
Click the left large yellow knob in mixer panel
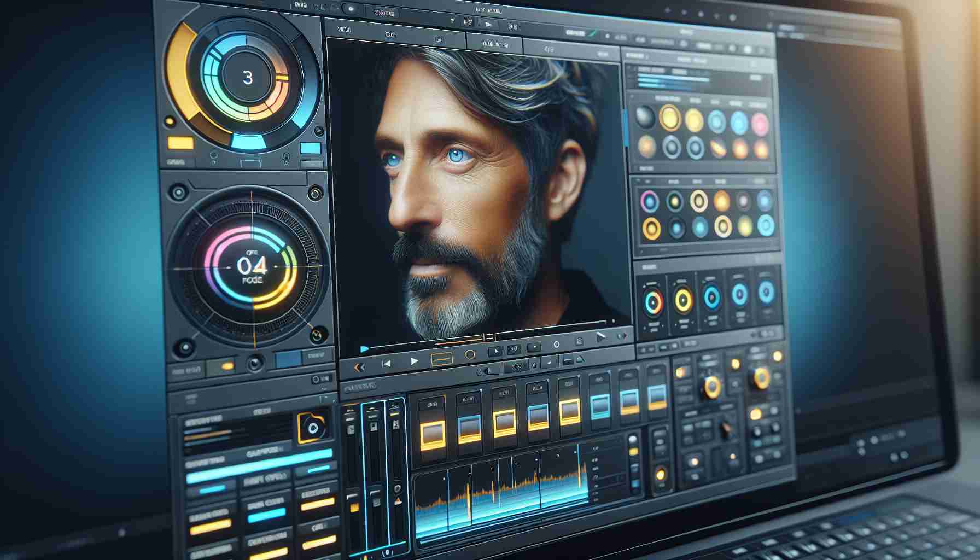click(713, 387)
